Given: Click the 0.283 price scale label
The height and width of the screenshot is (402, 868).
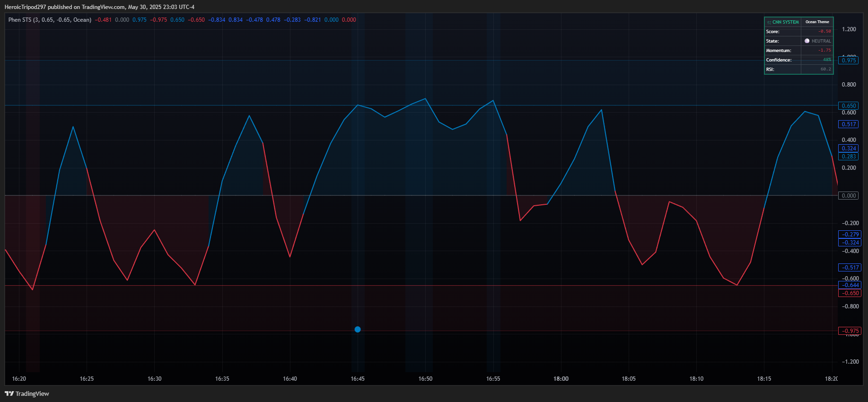Looking at the screenshot, I should [x=849, y=157].
